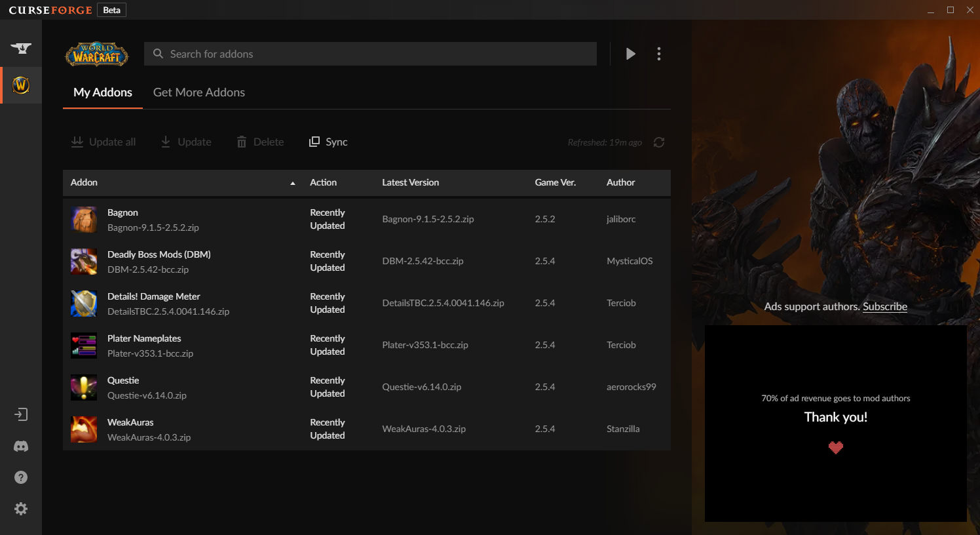The width and height of the screenshot is (980, 535).
Task: Click the Beta badge in title bar
Action: [x=112, y=10]
